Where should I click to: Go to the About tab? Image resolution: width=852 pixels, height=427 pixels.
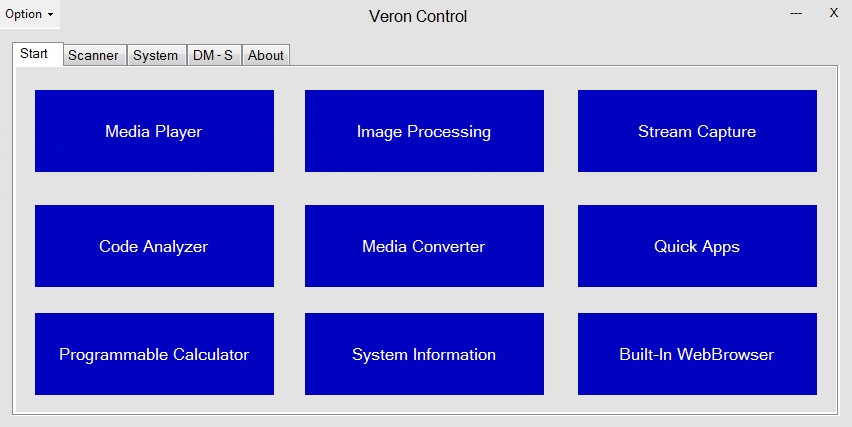click(266, 55)
